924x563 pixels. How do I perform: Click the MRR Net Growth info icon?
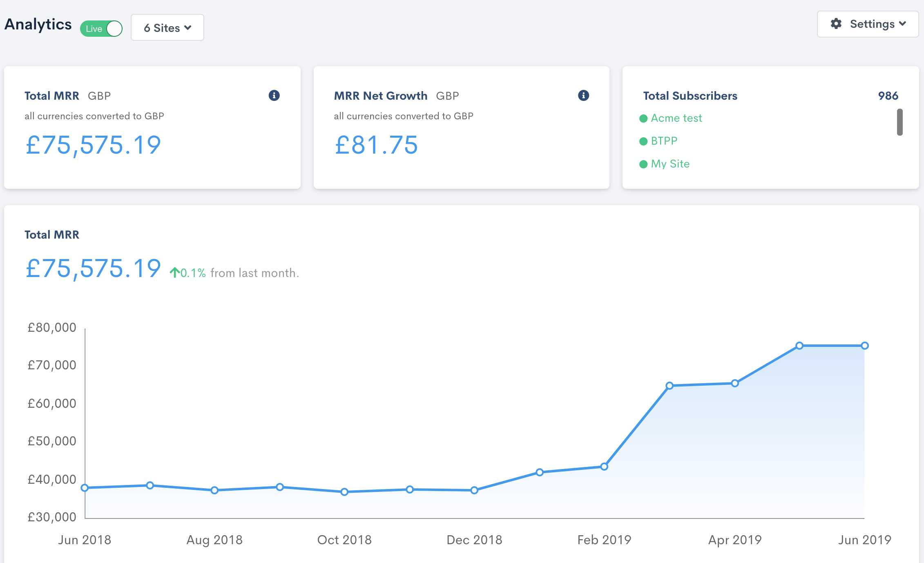coord(583,95)
